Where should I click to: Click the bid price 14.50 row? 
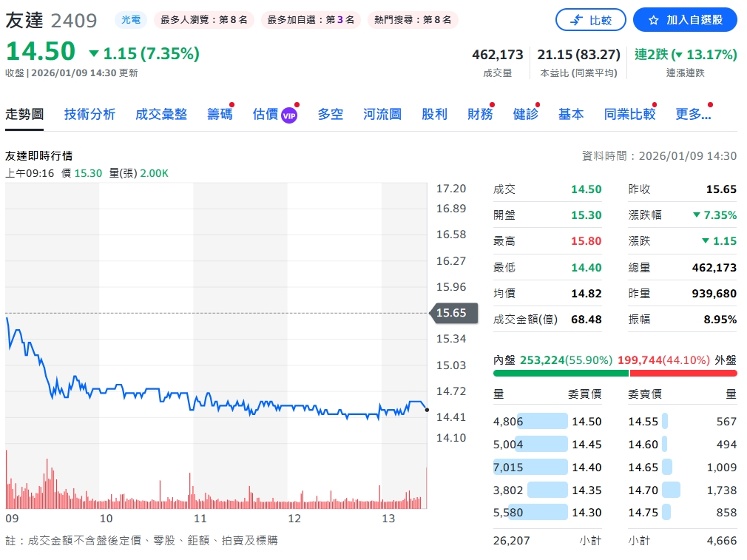(547, 422)
